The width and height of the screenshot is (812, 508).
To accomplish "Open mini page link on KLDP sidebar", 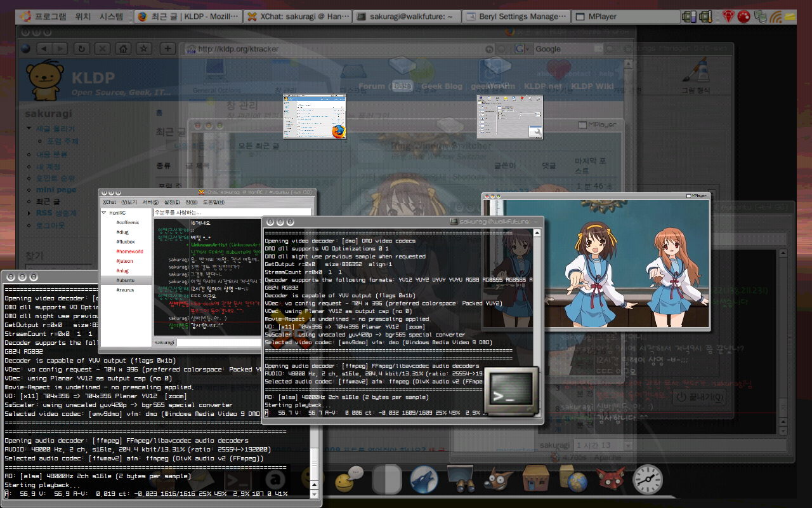I will (x=56, y=189).
